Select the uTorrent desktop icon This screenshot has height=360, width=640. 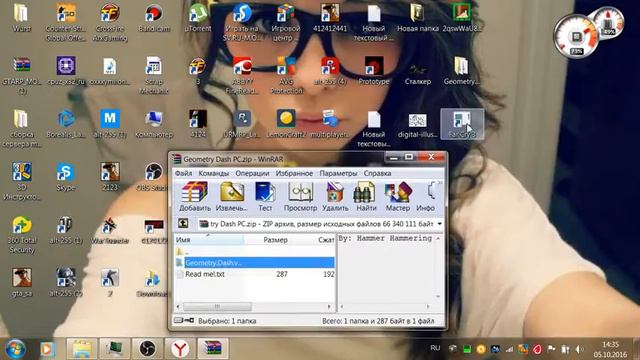tap(198, 18)
